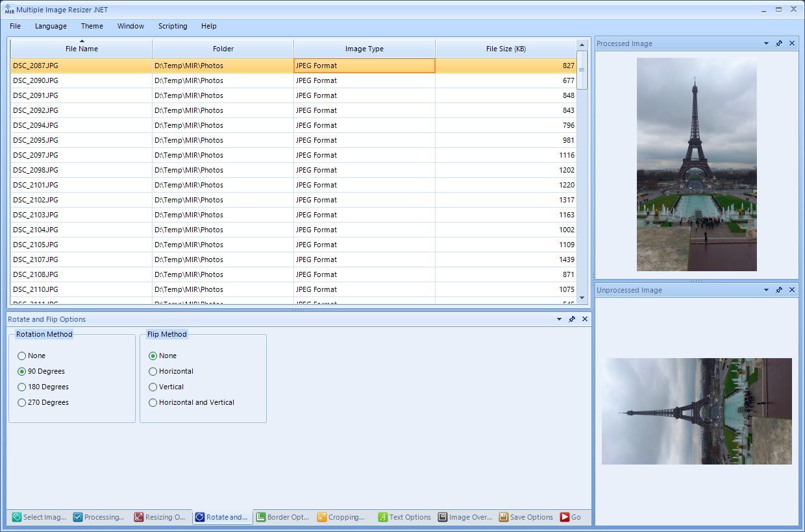Open the Processed Image panel dropdown arrow
Screen dimensions: 805x532
(x=766, y=43)
